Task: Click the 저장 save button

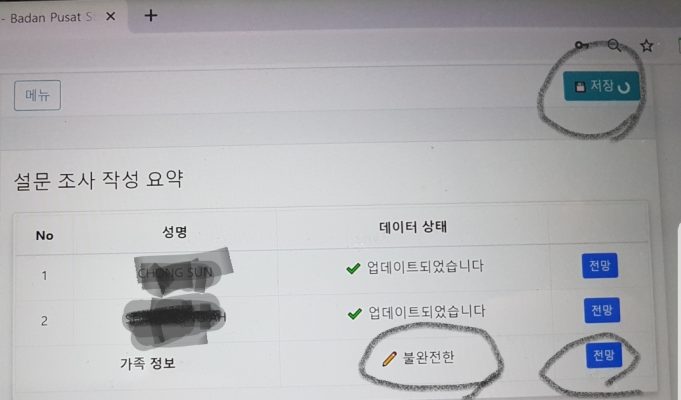Action: [x=602, y=86]
